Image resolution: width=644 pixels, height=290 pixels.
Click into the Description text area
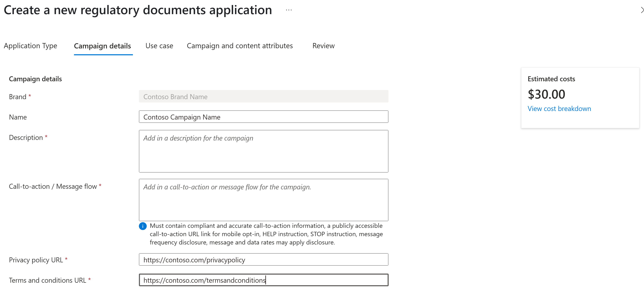click(263, 151)
